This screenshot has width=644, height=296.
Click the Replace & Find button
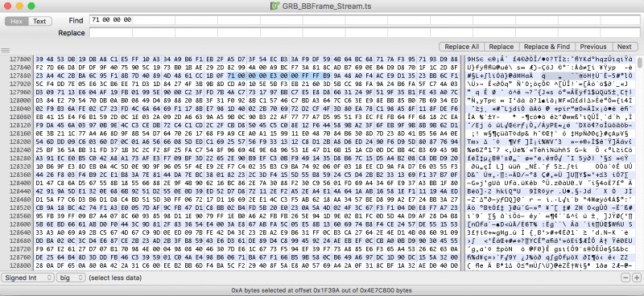click(547, 47)
